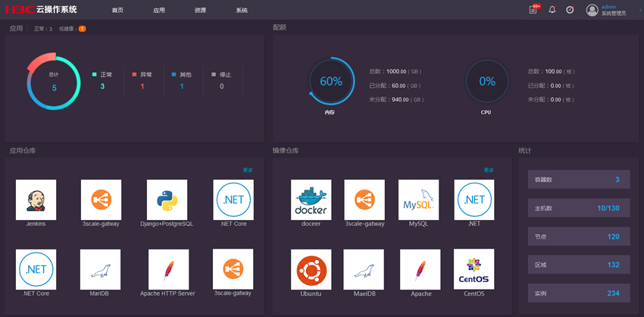This screenshot has height=317, width=644.
Task: Open the MySQL image icon
Action: (418, 199)
